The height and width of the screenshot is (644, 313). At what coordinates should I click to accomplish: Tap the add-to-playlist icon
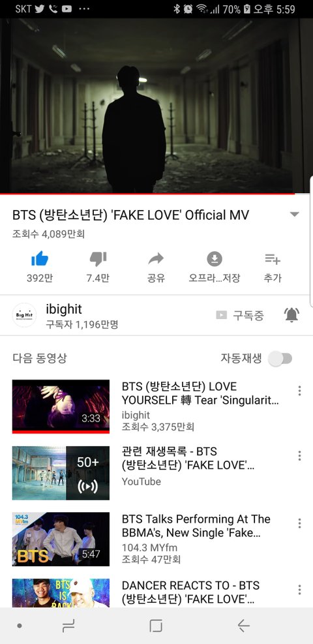pos(273,259)
